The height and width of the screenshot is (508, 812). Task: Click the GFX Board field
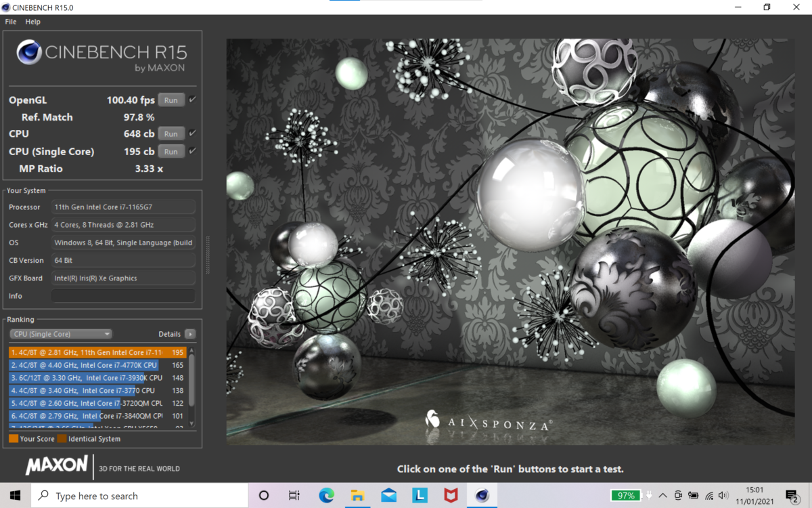click(x=123, y=278)
